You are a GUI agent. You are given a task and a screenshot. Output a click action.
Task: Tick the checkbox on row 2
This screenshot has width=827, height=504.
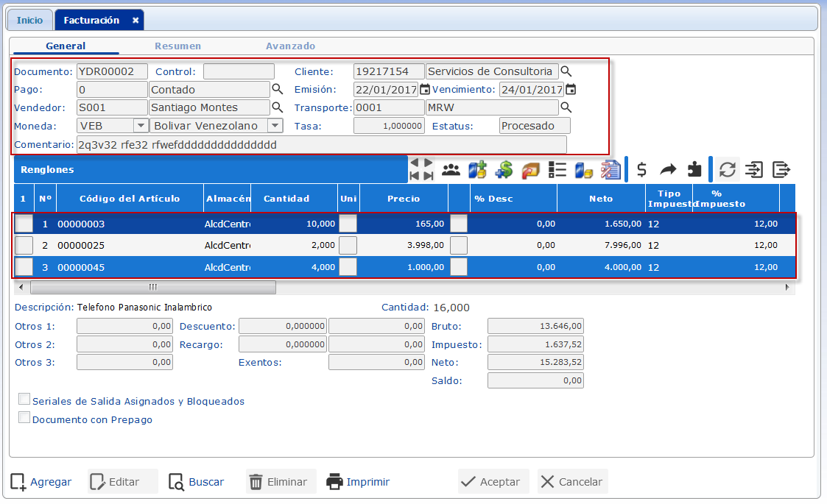click(24, 245)
